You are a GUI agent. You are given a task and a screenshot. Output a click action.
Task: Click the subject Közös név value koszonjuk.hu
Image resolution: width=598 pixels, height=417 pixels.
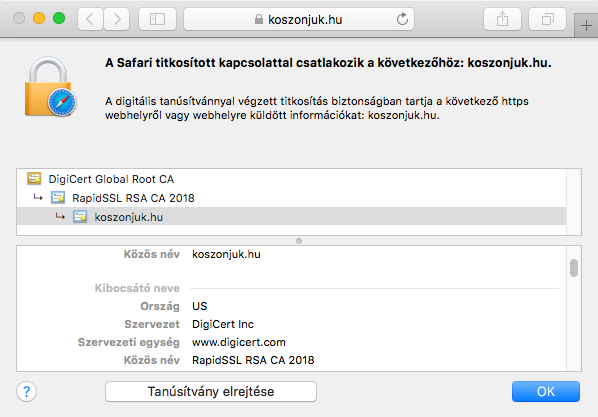tap(226, 254)
